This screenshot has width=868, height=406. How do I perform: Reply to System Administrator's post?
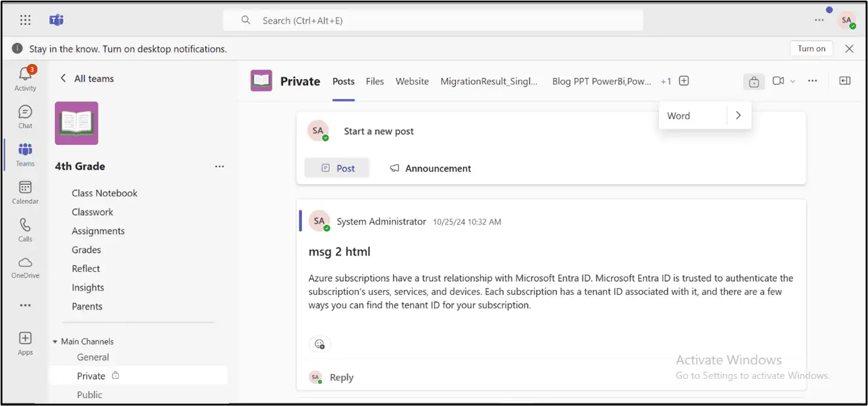tap(341, 377)
